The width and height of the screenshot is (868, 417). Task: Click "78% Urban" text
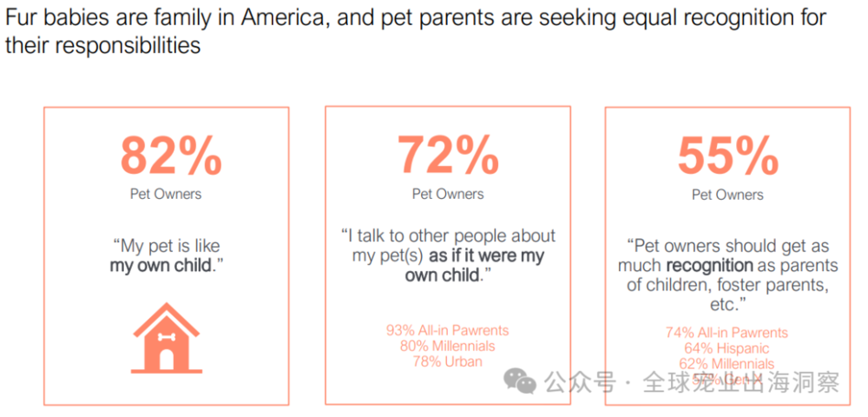[448, 361]
